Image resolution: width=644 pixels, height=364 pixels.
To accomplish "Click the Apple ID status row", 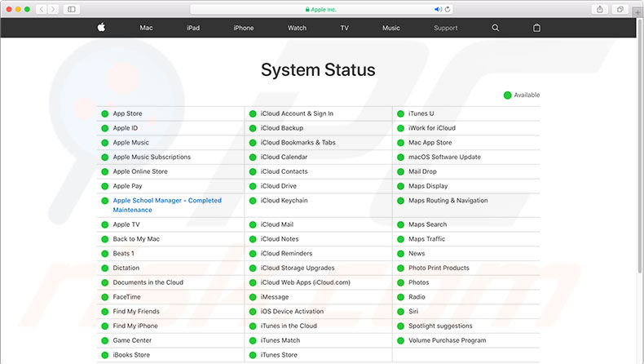I will (170, 128).
